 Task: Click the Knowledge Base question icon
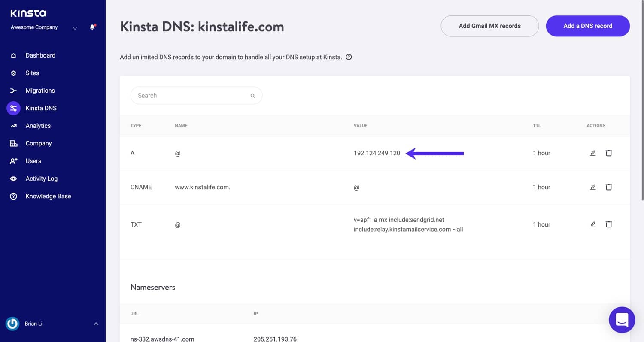(x=13, y=196)
